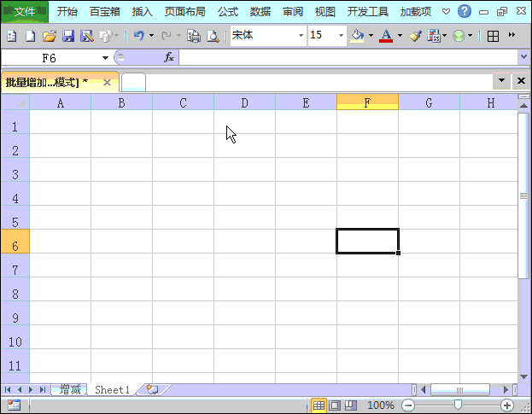
Task: Expand the Undo history dropdown
Action: [151, 35]
